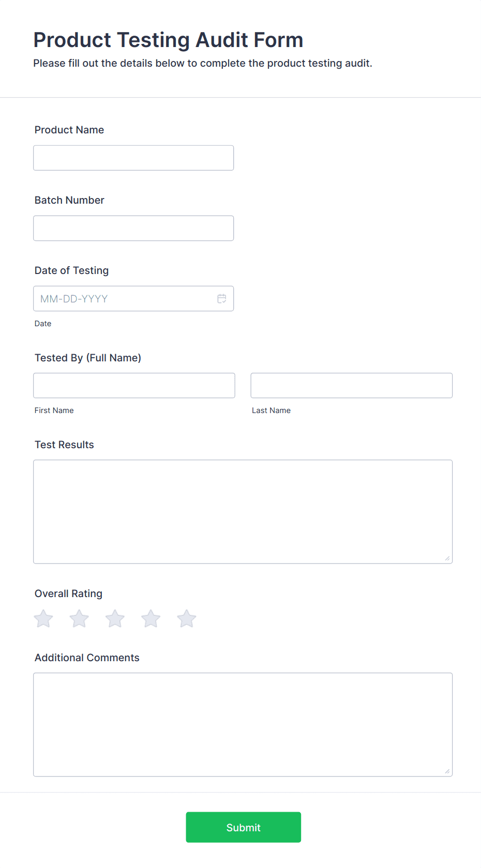The height and width of the screenshot is (868, 481).
Task: Click the Tested By label text
Action: pos(87,357)
